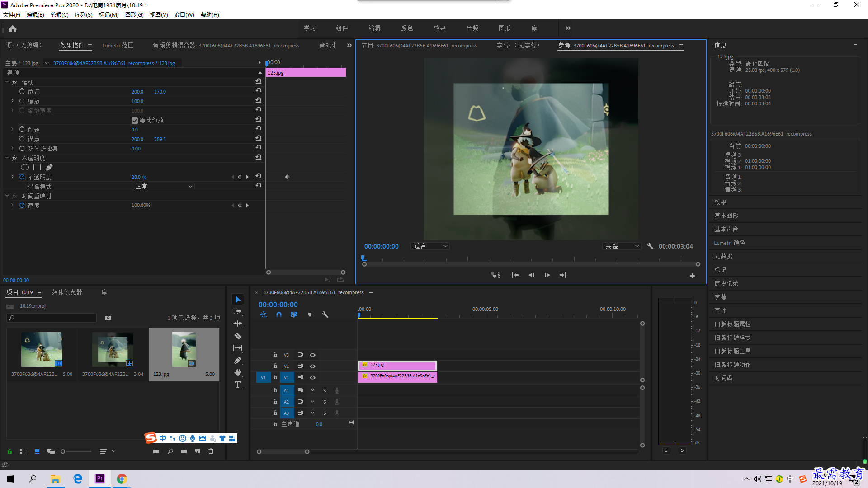Select the Hand tool

point(238,372)
